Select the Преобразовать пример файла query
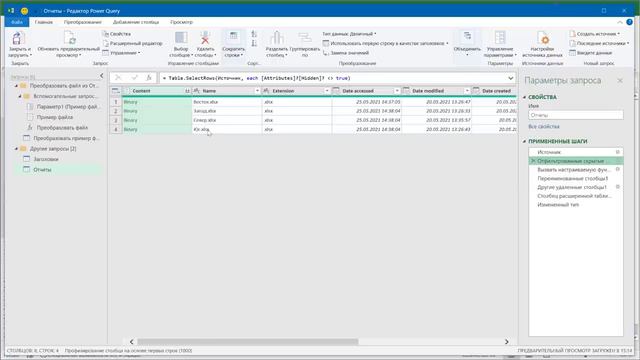The height and width of the screenshot is (360, 640). 62,138
